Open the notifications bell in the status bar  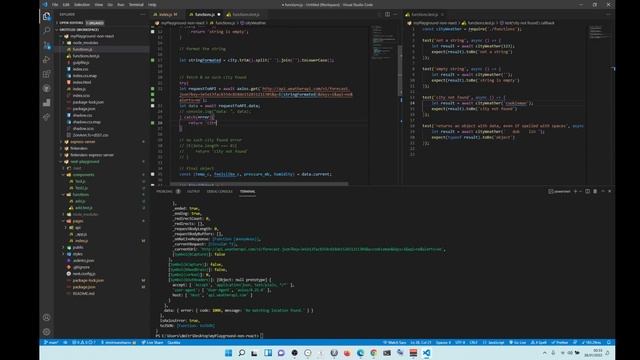pos(609,342)
